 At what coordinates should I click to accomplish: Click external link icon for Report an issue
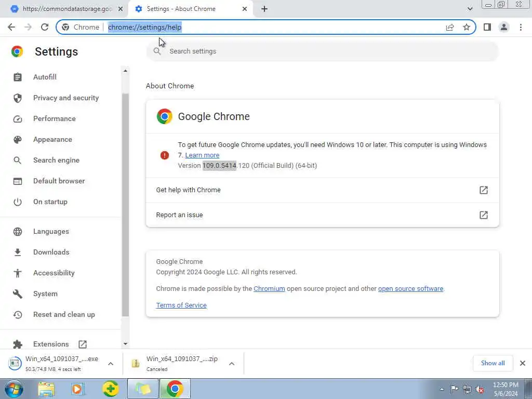point(484,215)
